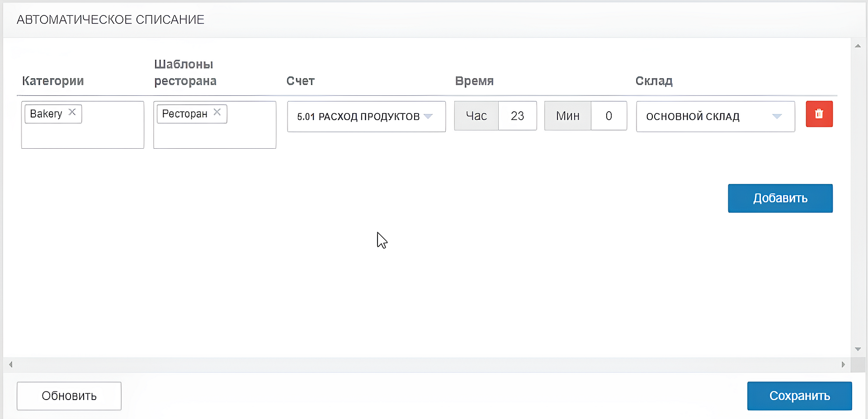Click the Мин label addon

tap(567, 116)
